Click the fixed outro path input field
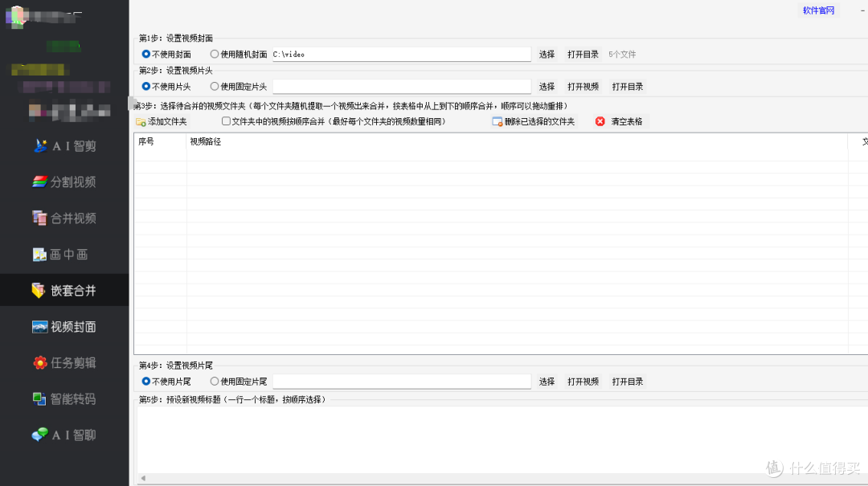 [402, 382]
